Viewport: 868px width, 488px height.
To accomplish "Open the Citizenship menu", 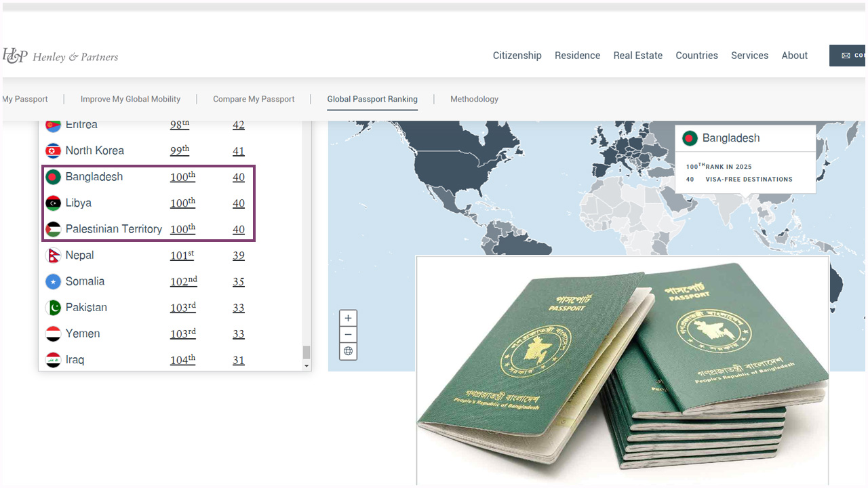I will coord(517,56).
